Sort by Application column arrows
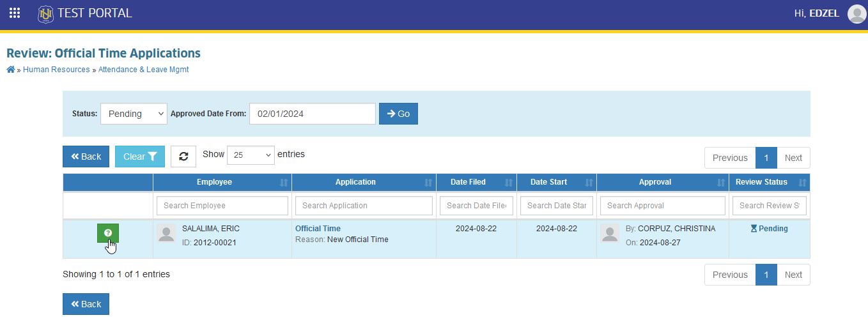 428,183
